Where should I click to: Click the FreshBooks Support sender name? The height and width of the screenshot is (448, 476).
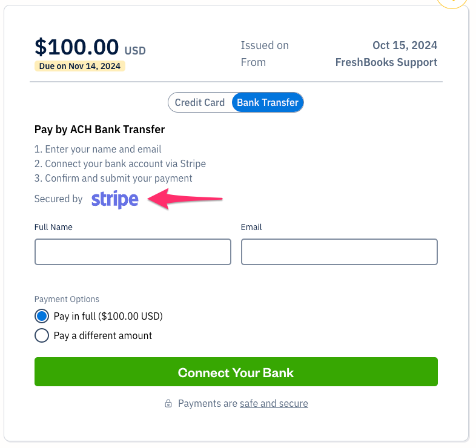tap(386, 62)
